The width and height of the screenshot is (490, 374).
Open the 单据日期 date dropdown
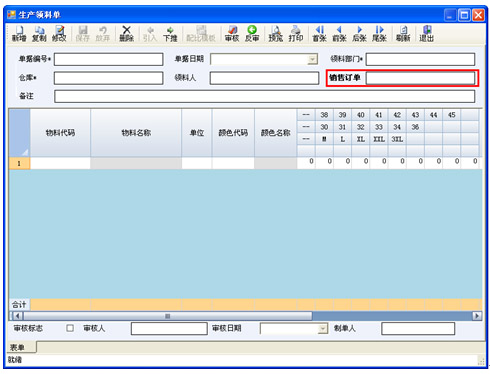pos(312,59)
